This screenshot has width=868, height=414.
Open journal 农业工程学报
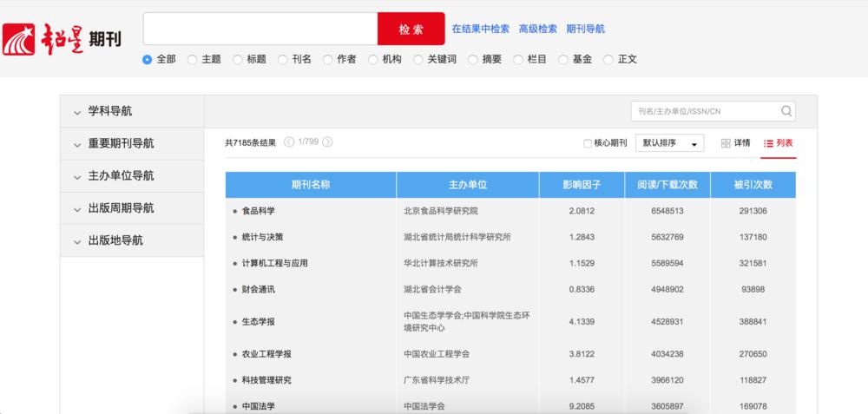pos(266,354)
